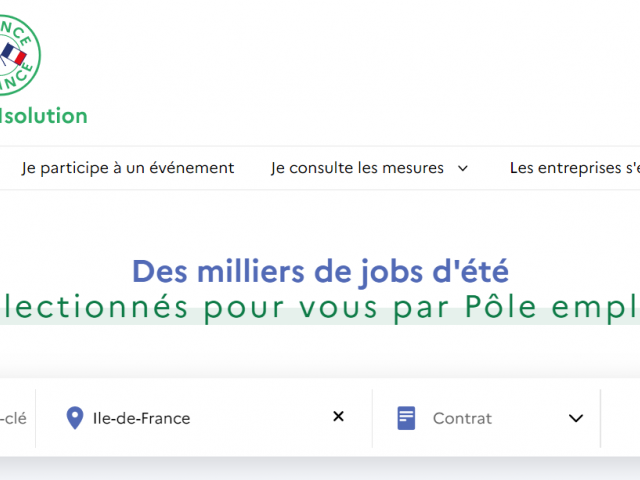Open the 'Je participe à un événement' menu item
Screen dimensions: 640x480
click(x=128, y=168)
